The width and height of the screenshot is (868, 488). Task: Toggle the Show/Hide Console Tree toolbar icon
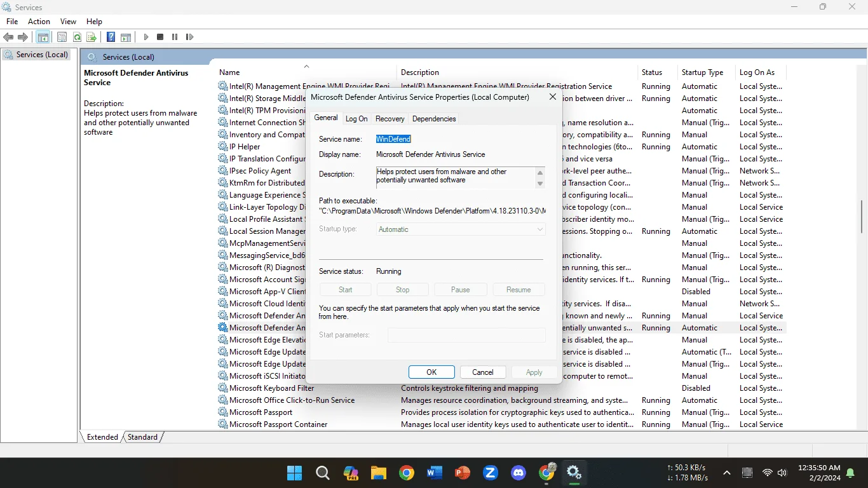[x=43, y=37]
